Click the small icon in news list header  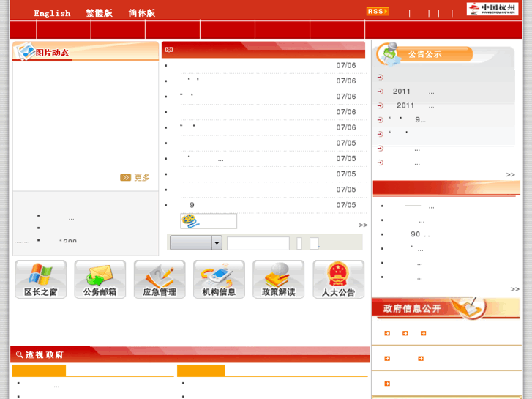click(x=169, y=50)
